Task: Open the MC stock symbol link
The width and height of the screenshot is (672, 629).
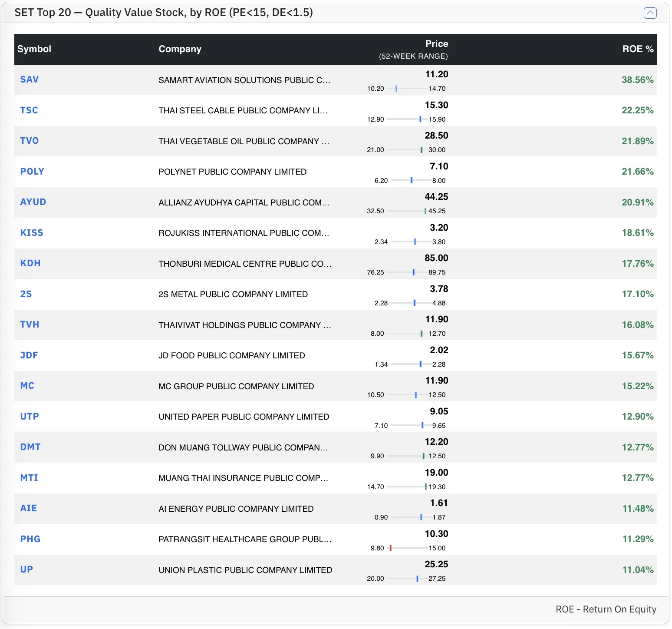Action: (27, 386)
